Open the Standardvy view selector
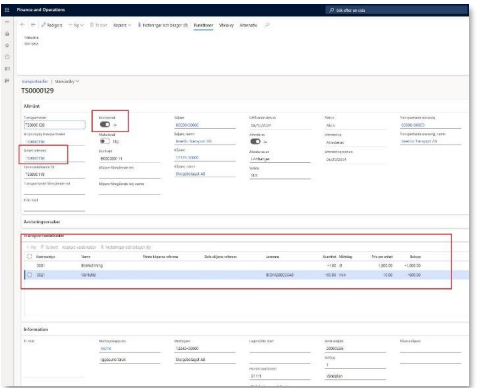The height and width of the screenshot is (388, 479). 67,81
